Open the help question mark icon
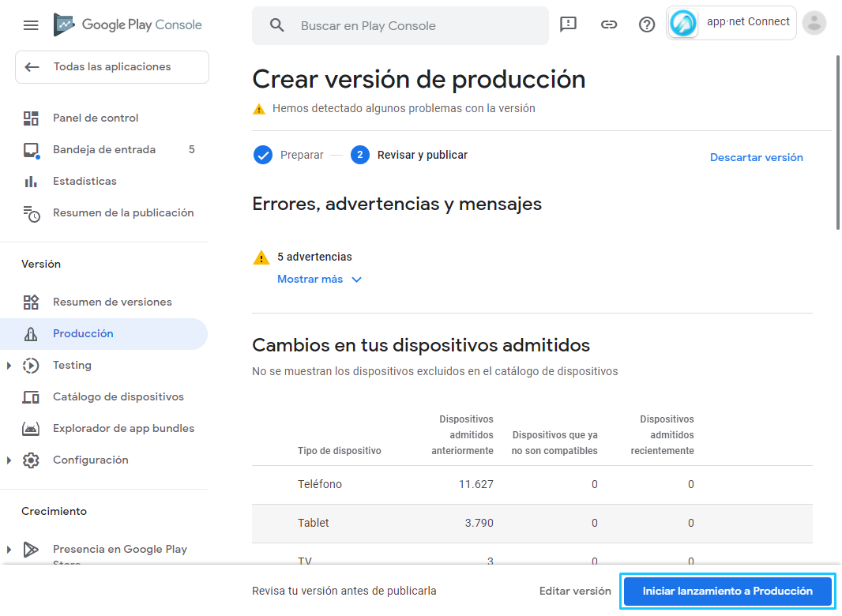This screenshot has width=842, height=616. point(647,24)
